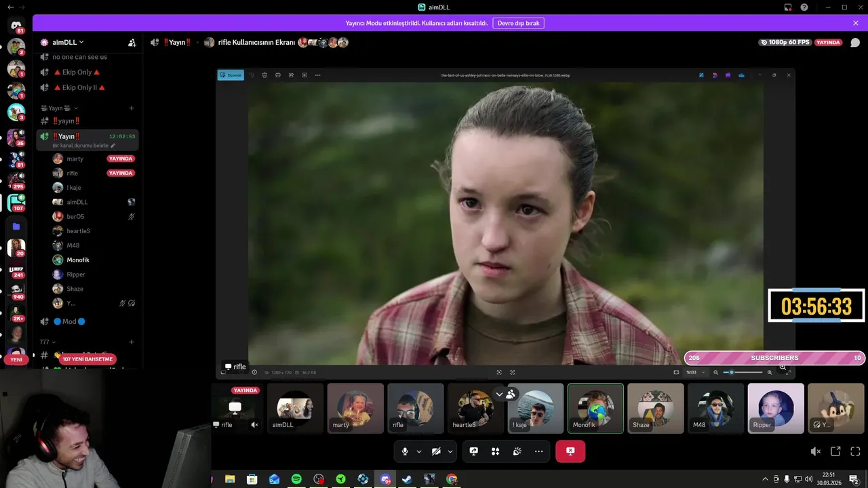Open the taskbar clock showing 22:51

pos(828,479)
